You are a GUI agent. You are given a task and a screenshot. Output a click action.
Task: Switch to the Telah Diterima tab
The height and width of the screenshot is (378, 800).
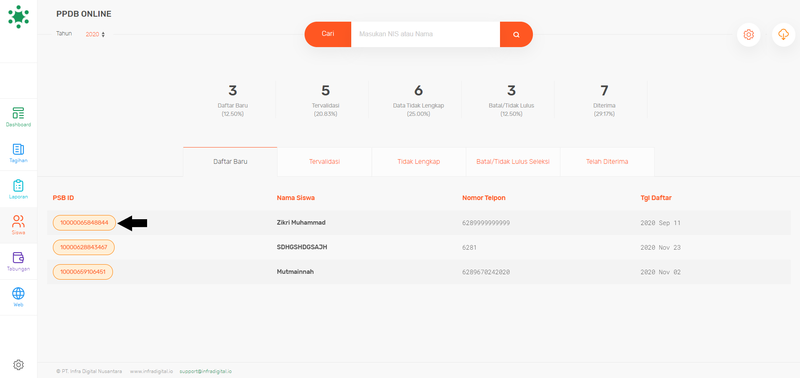[607, 162]
